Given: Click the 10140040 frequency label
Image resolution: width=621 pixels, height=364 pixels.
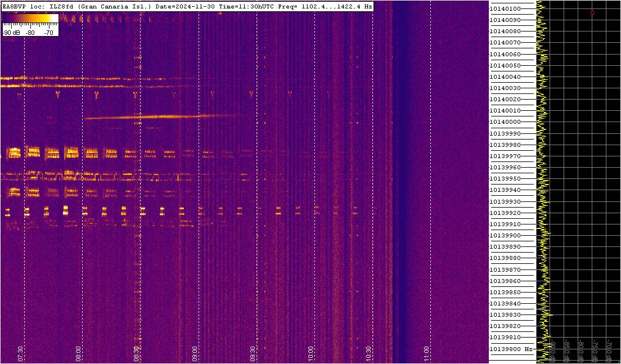Looking at the screenshot, I should (x=505, y=77).
